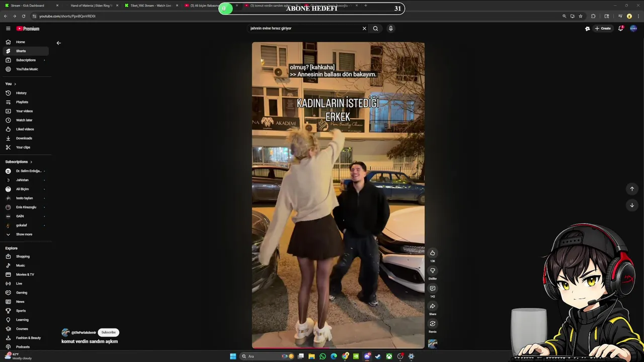This screenshot has width=644, height=362.
Task: Expand the You section
Action: point(11,83)
